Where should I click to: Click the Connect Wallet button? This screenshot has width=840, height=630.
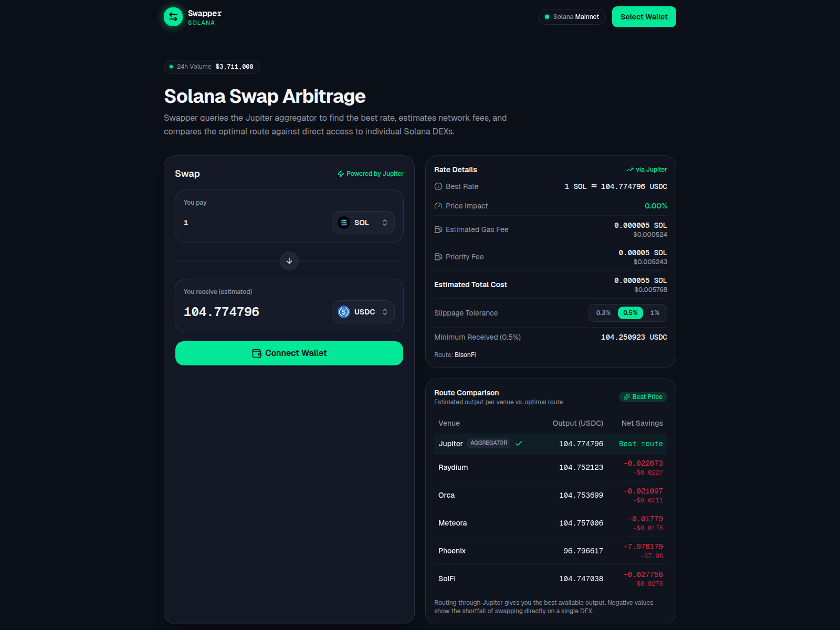coord(289,353)
